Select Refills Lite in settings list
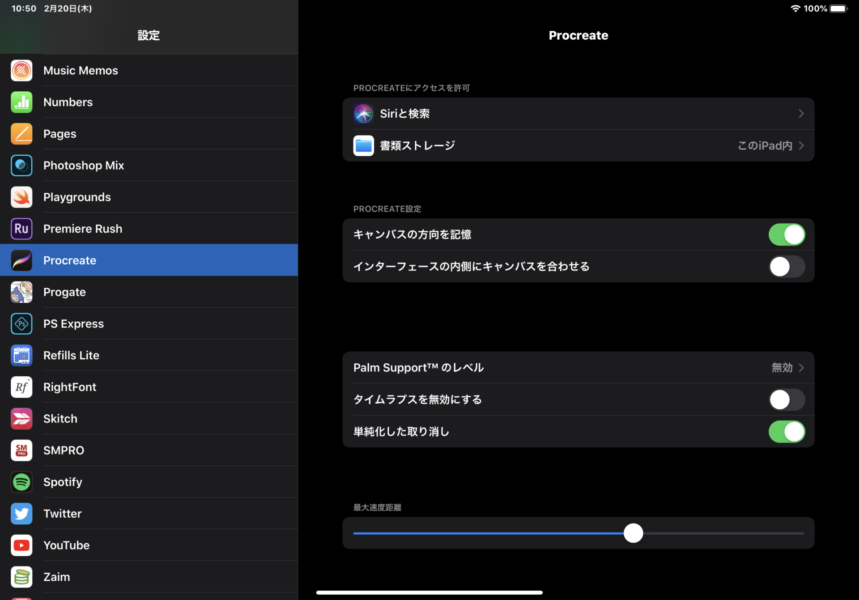This screenshot has width=859, height=600. click(x=149, y=356)
